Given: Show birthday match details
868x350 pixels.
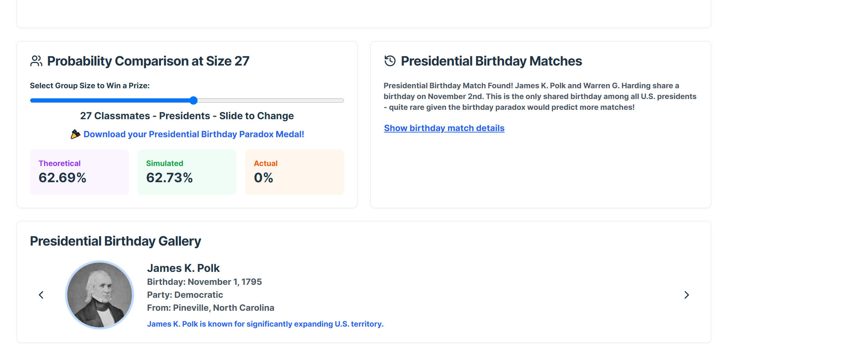Looking at the screenshot, I should [x=444, y=128].
